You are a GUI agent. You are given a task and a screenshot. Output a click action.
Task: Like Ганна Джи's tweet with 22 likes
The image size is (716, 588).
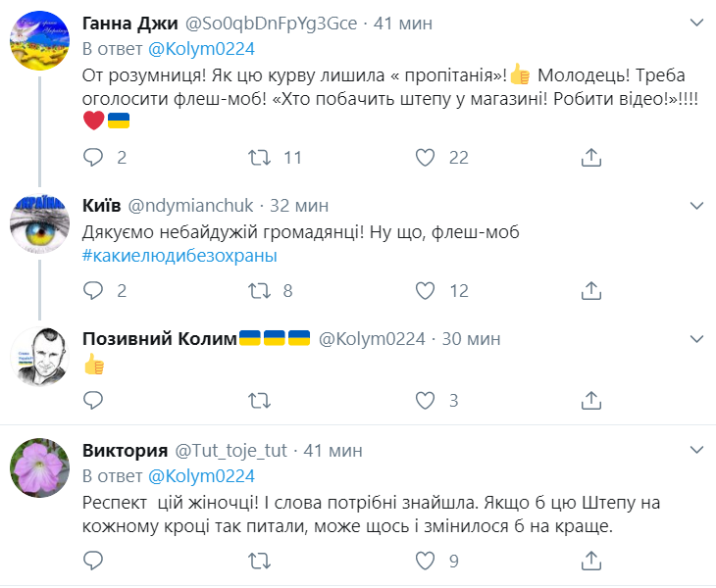[425, 157]
